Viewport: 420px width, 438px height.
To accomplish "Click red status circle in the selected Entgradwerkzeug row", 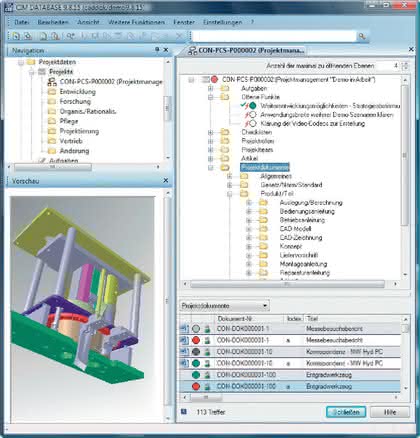I will coord(196,387).
